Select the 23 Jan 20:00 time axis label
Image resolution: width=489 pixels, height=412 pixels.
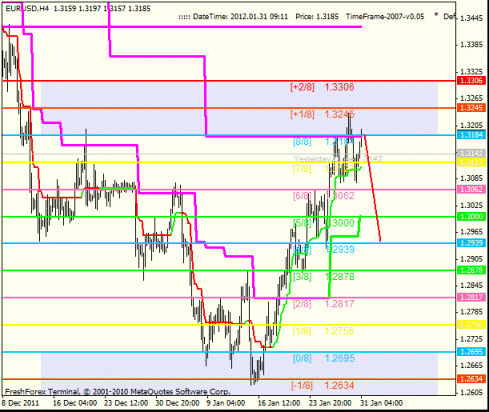(x=330, y=403)
